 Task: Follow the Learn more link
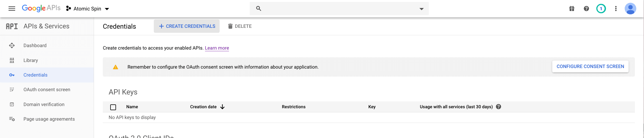[x=217, y=48]
